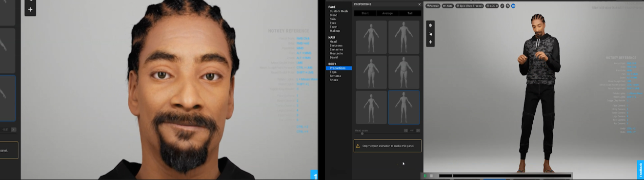The image size is (644, 180).
Task: Select the middle-left heavy female body thumbnail
Action: tap(371, 72)
